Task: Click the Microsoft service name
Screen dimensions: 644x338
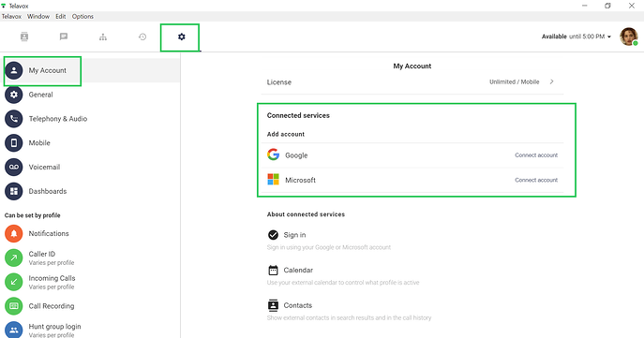Action: 300,180
